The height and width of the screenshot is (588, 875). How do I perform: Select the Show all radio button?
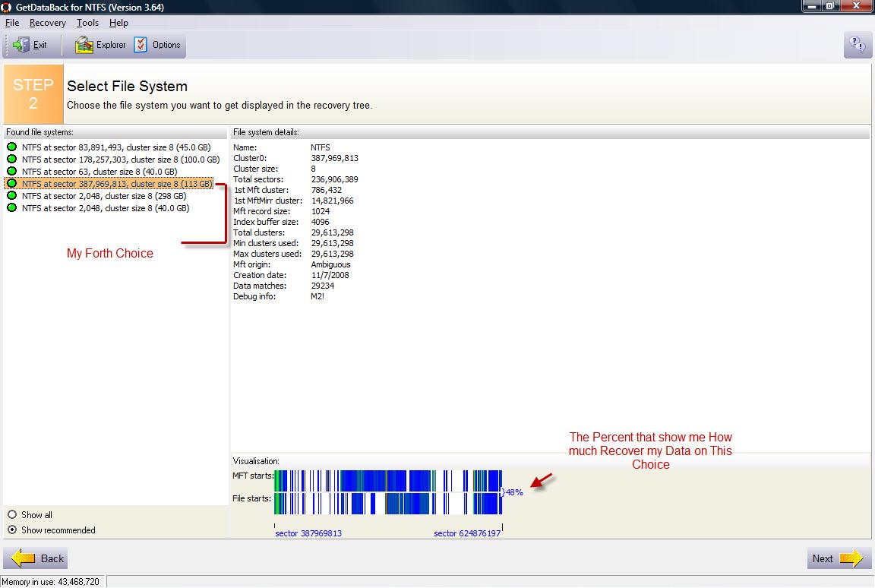12,514
